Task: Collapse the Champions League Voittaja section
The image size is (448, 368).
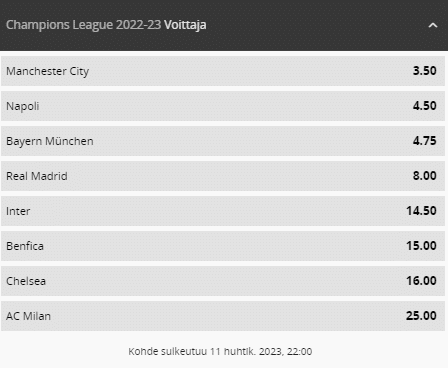Action: pyautogui.click(x=433, y=25)
